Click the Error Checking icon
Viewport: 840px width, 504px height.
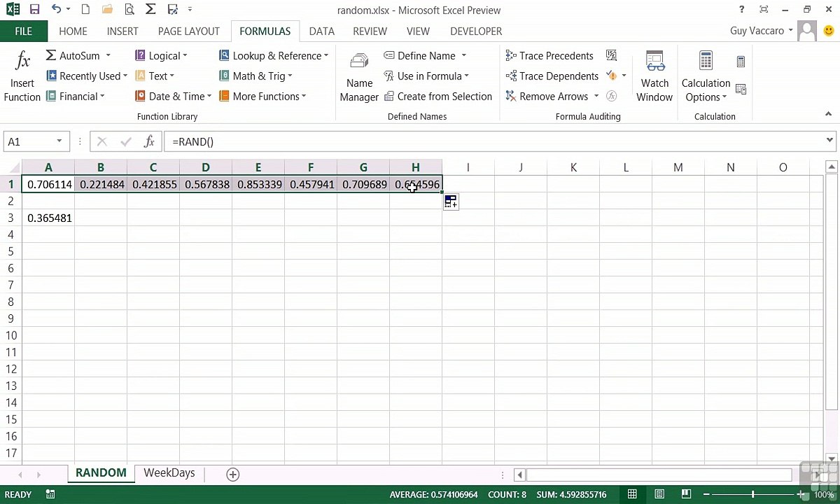tap(611, 76)
